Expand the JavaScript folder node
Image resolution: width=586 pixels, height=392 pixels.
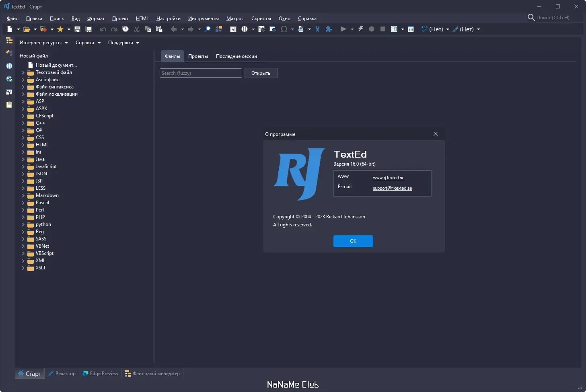click(23, 166)
